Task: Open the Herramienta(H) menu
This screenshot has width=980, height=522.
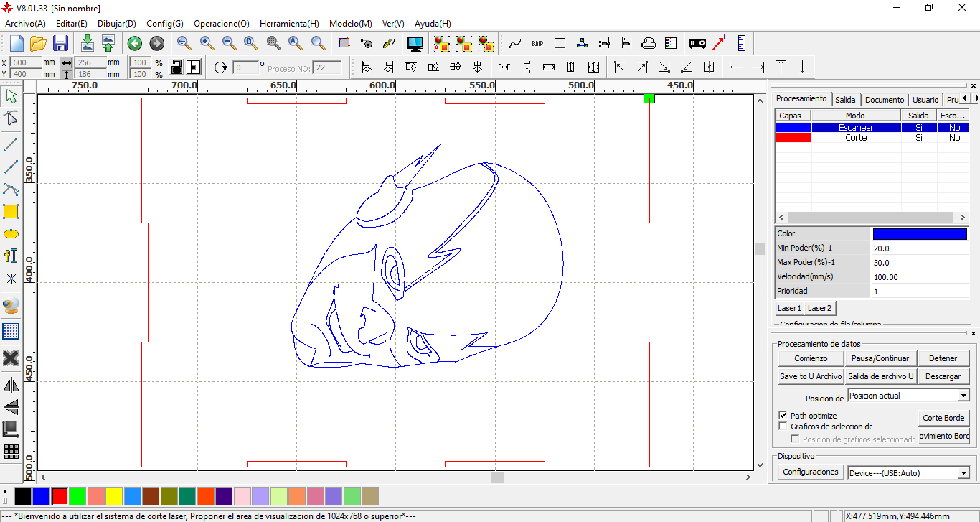Action: coord(289,24)
